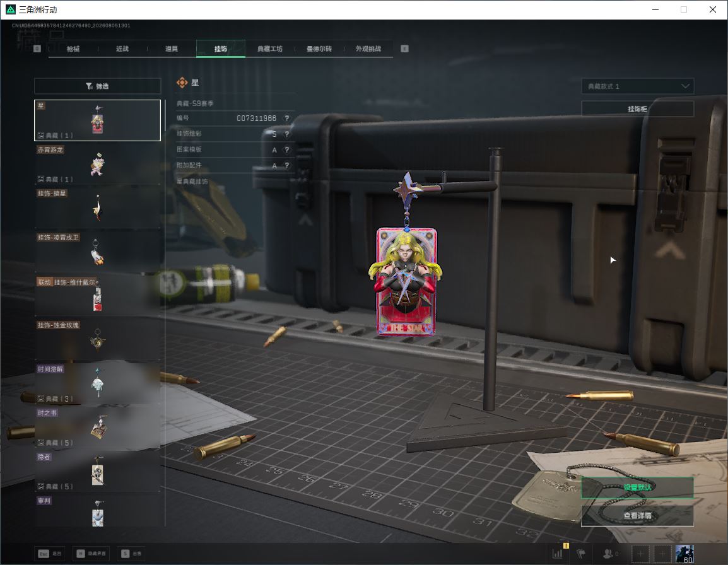Viewport: 728px width, 565px height.
Task: Open the player avatar level 60
Action: [684, 554]
